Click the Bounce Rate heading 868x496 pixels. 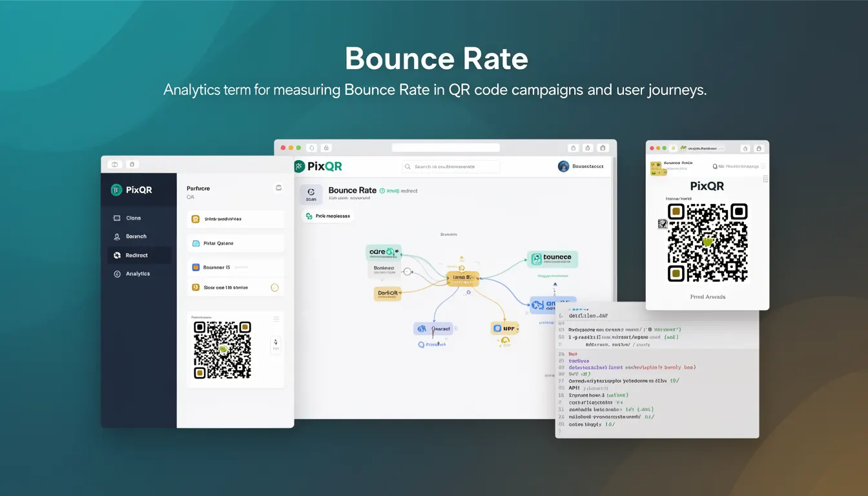[352, 191]
